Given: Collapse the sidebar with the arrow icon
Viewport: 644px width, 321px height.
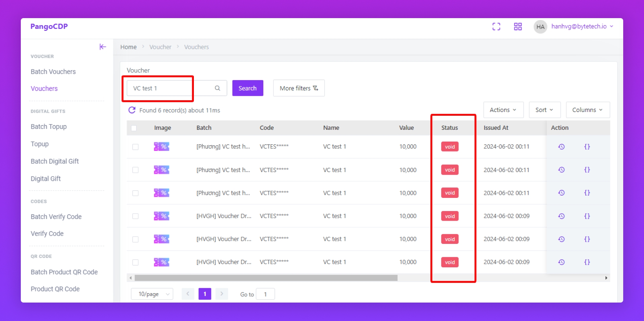Looking at the screenshot, I should point(103,47).
